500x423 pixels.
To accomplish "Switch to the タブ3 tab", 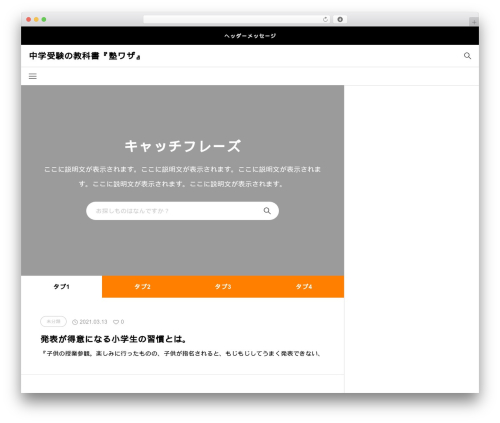I will [x=223, y=287].
